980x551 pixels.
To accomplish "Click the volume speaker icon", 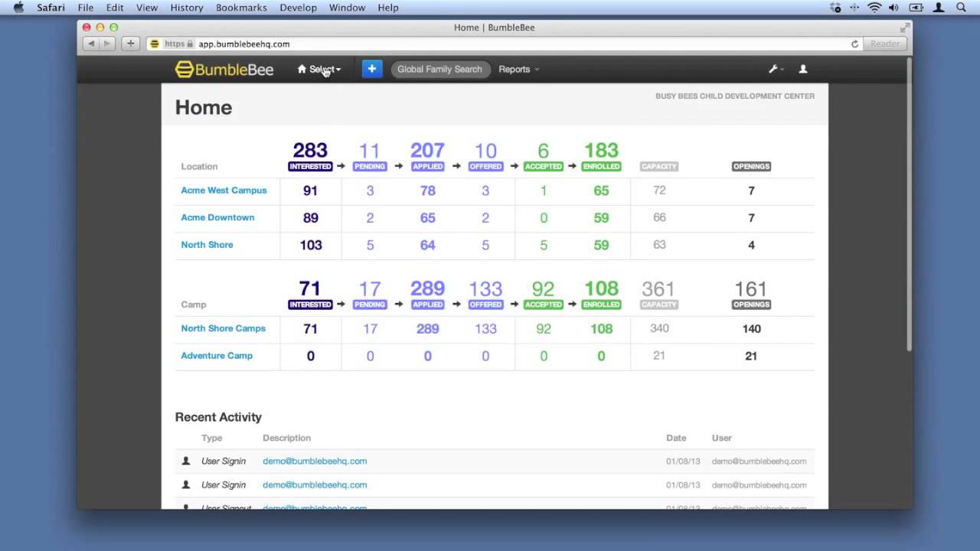I will [894, 8].
